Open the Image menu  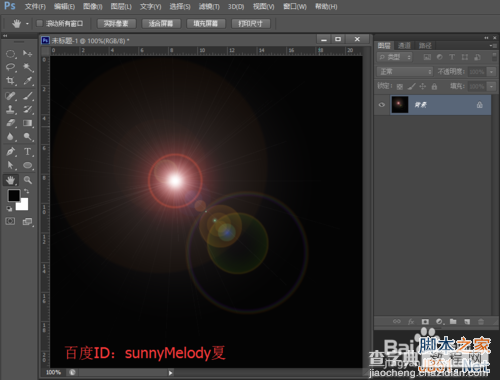[x=93, y=7]
